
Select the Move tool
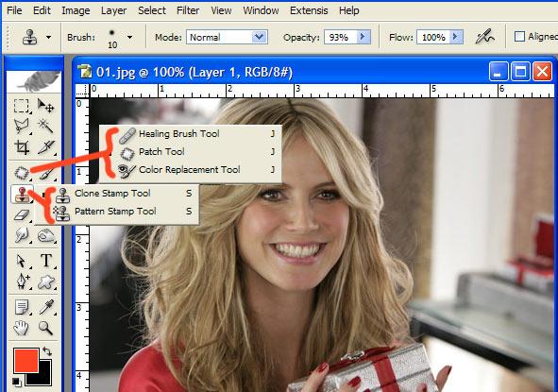46,106
